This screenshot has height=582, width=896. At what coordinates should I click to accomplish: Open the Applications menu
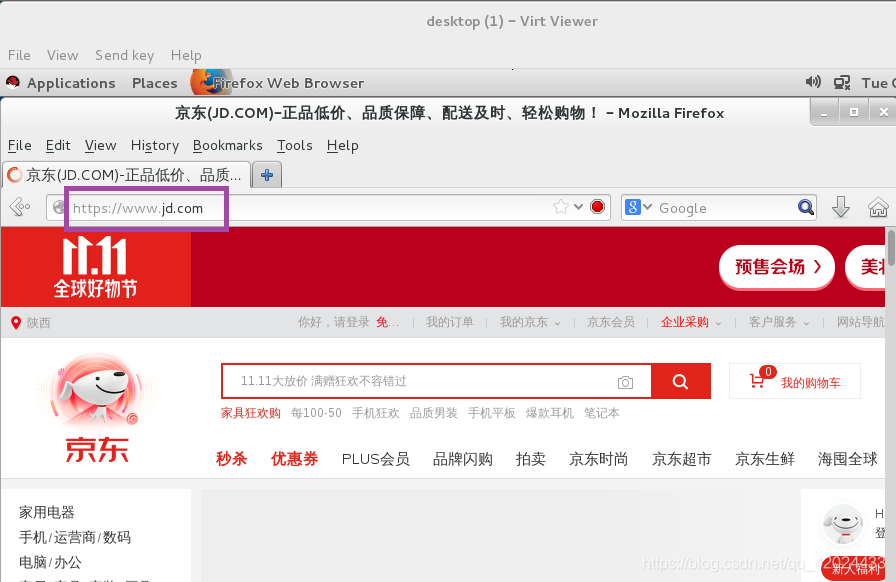point(71,83)
